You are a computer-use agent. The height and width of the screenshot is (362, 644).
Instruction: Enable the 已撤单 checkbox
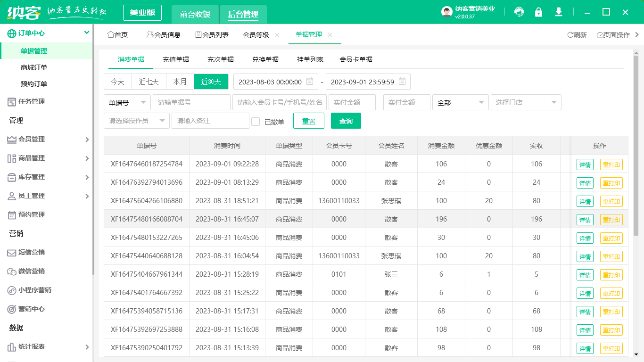click(256, 121)
